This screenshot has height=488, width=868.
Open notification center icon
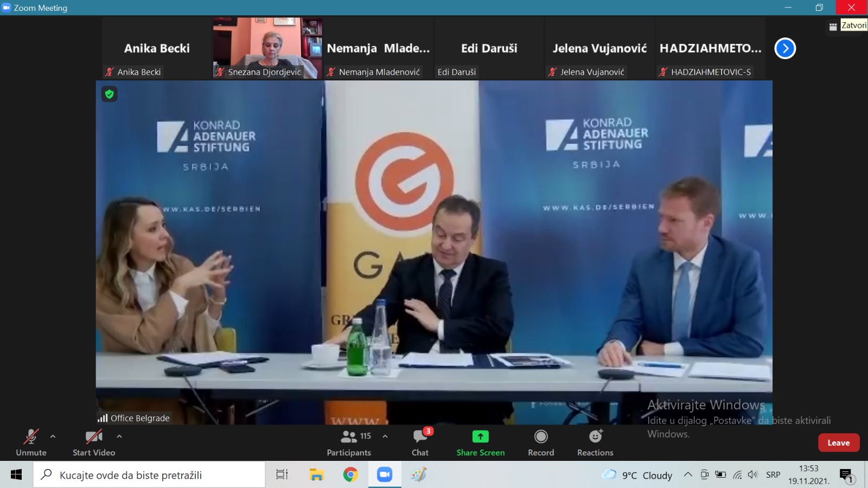[846, 476]
